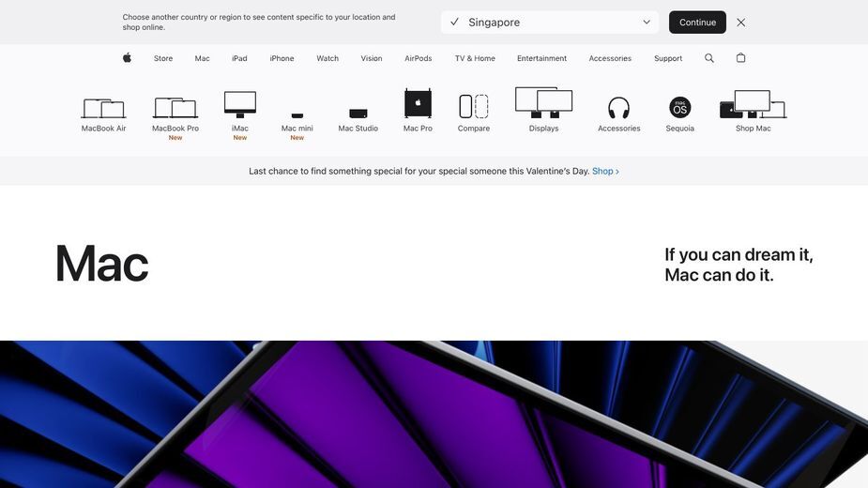Open the Accessories item in top navigation
Screen dimensions: 868x488
(x=610, y=58)
